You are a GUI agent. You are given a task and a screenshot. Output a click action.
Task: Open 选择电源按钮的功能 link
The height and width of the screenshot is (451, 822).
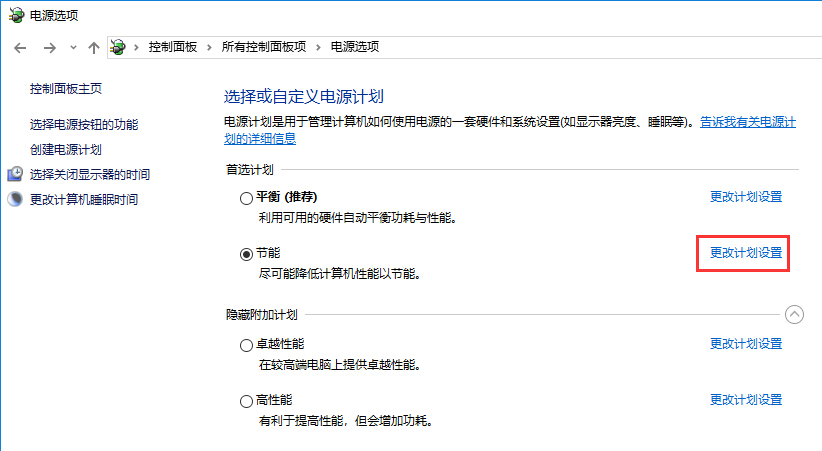click(x=84, y=124)
